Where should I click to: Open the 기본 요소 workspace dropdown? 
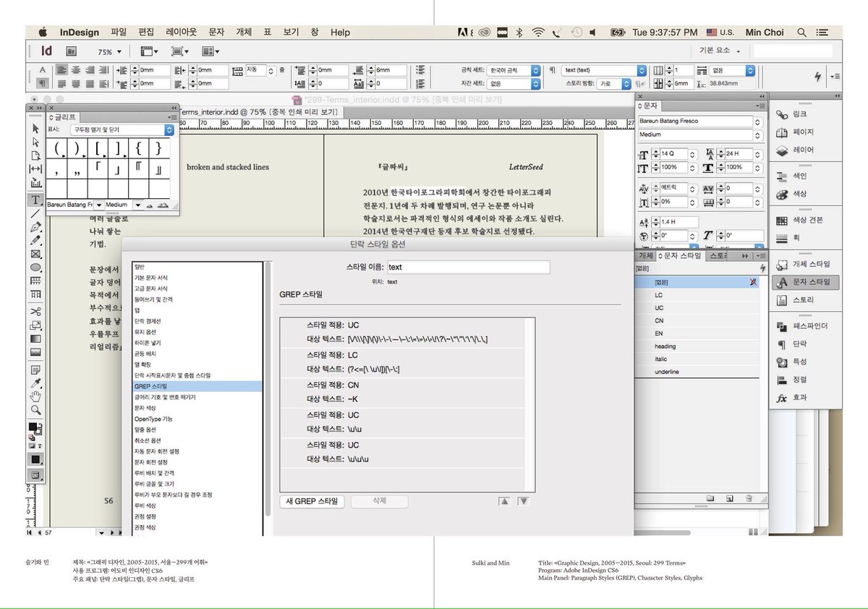pyautogui.click(x=720, y=51)
